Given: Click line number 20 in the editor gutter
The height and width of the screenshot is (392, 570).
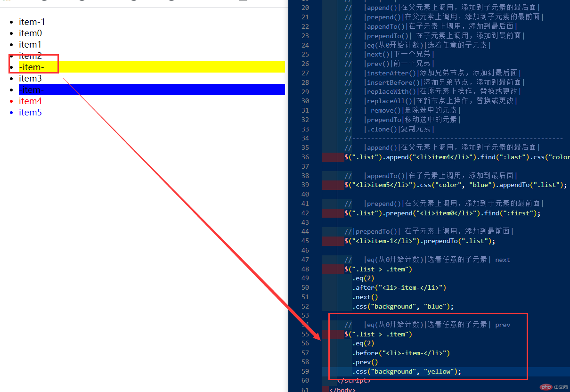Looking at the screenshot, I should coord(305,8).
